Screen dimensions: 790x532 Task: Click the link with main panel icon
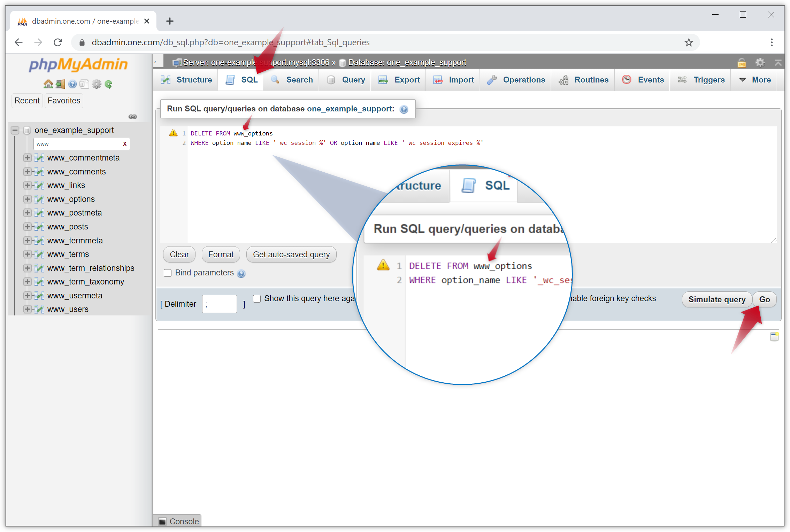[x=133, y=117]
